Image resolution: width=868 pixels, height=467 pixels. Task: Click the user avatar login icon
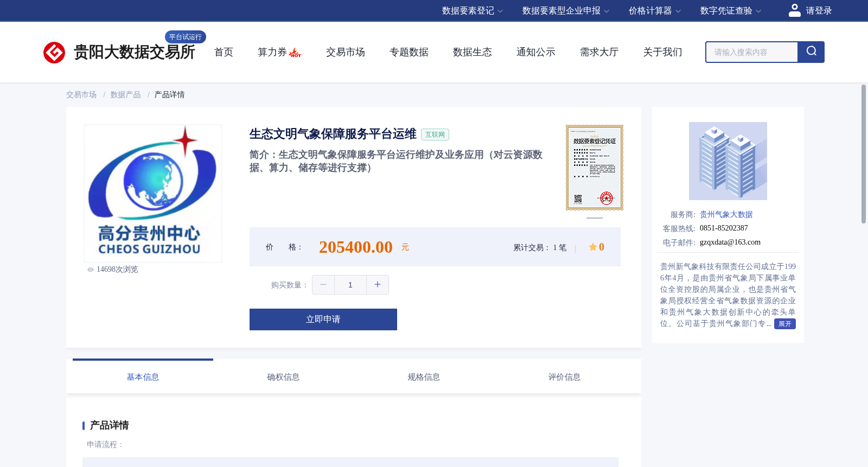tap(795, 10)
